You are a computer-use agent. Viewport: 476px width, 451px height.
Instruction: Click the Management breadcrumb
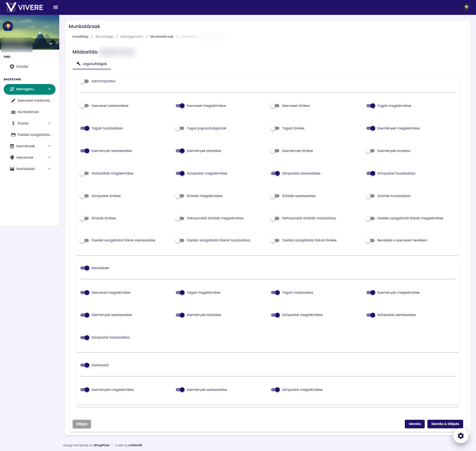[x=132, y=36]
